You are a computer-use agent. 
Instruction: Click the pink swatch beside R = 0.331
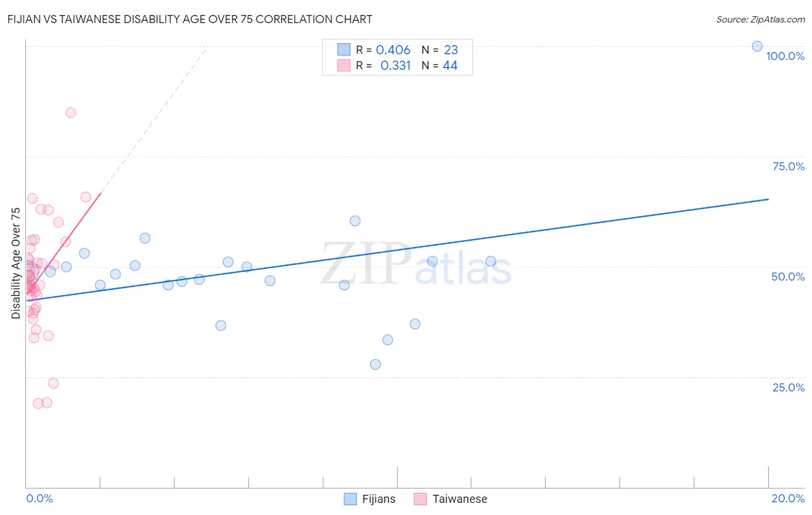point(344,65)
